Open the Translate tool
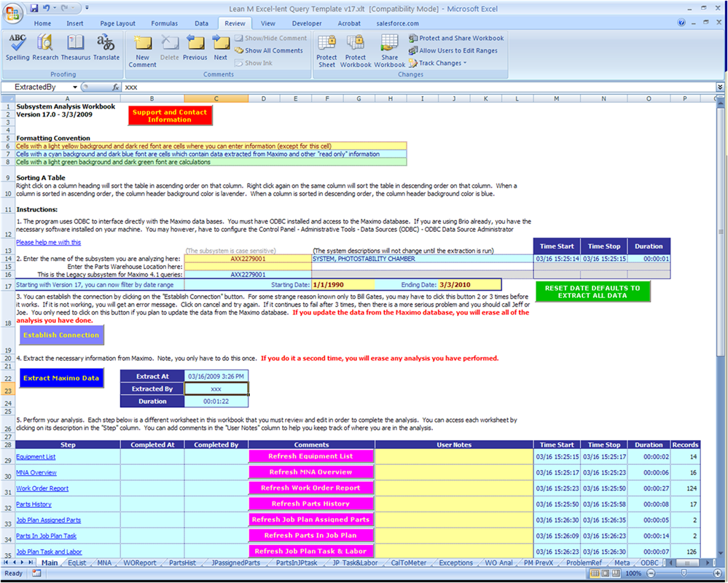 106,48
